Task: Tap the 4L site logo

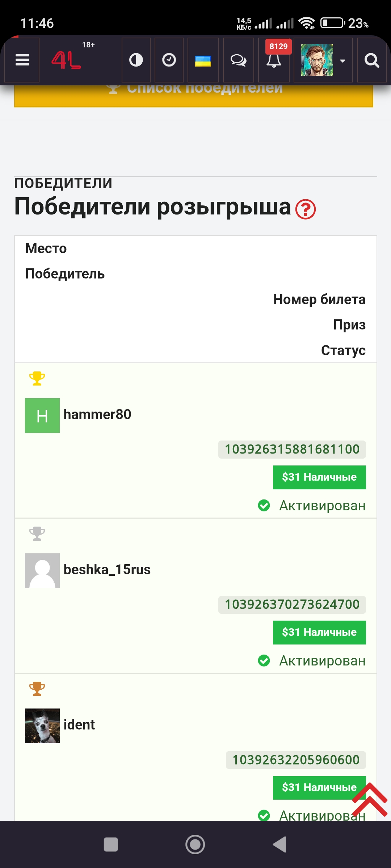Action: pos(67,60)
